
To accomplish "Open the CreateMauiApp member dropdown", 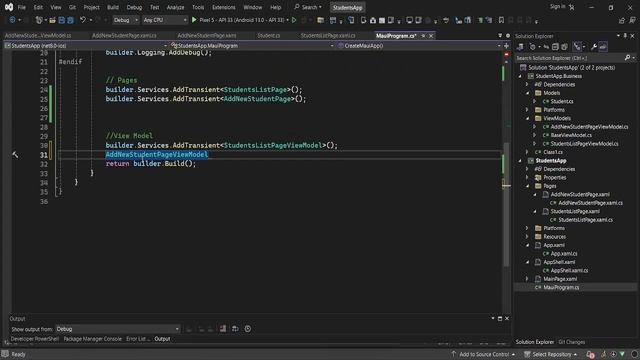I will coord(419,46).
